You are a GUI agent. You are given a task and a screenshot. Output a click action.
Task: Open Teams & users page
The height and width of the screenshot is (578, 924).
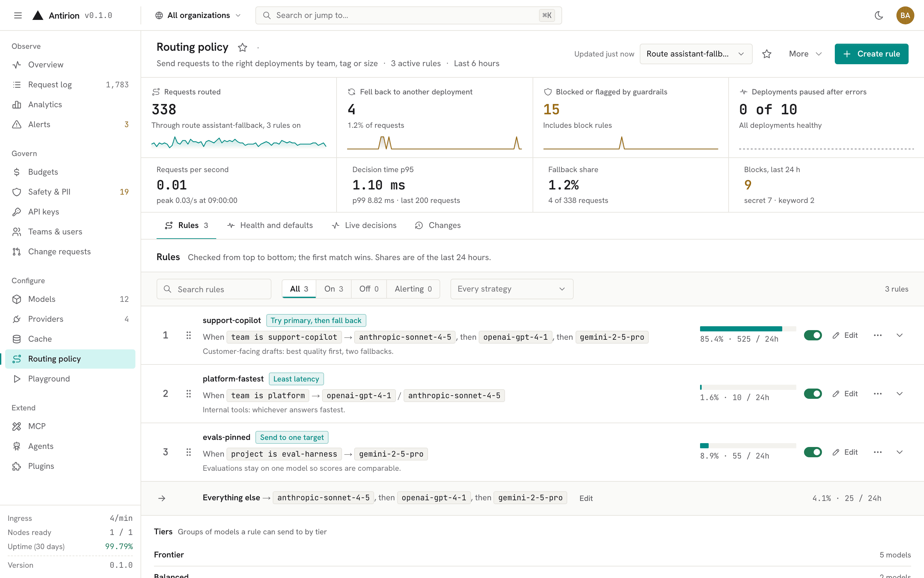(x=70, y=232)
